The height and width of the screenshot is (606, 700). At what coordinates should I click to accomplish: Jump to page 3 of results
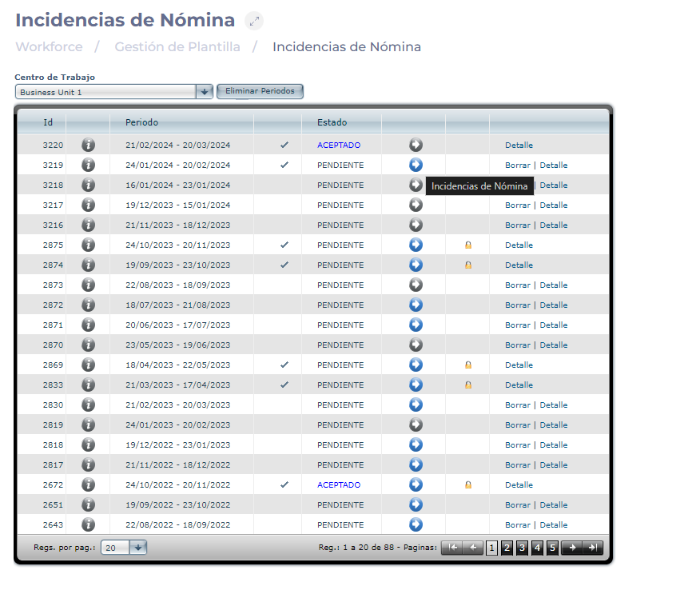click(x=522, y=548)
